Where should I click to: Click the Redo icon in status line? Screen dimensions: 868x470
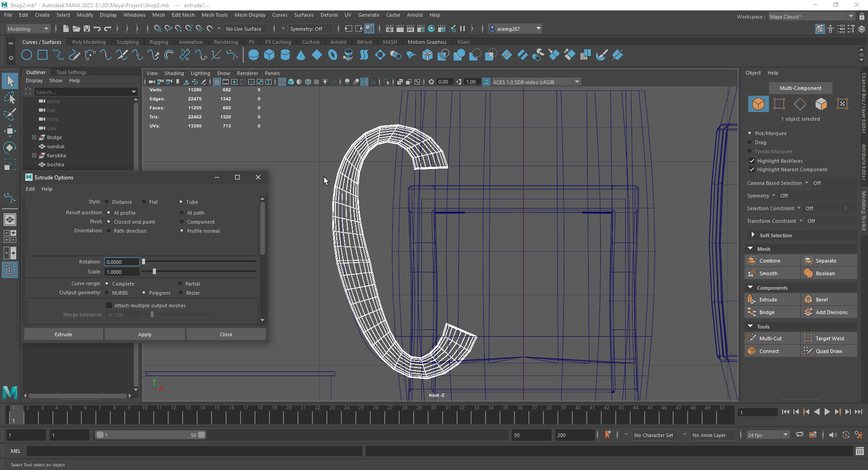click(x=108, y=29)
